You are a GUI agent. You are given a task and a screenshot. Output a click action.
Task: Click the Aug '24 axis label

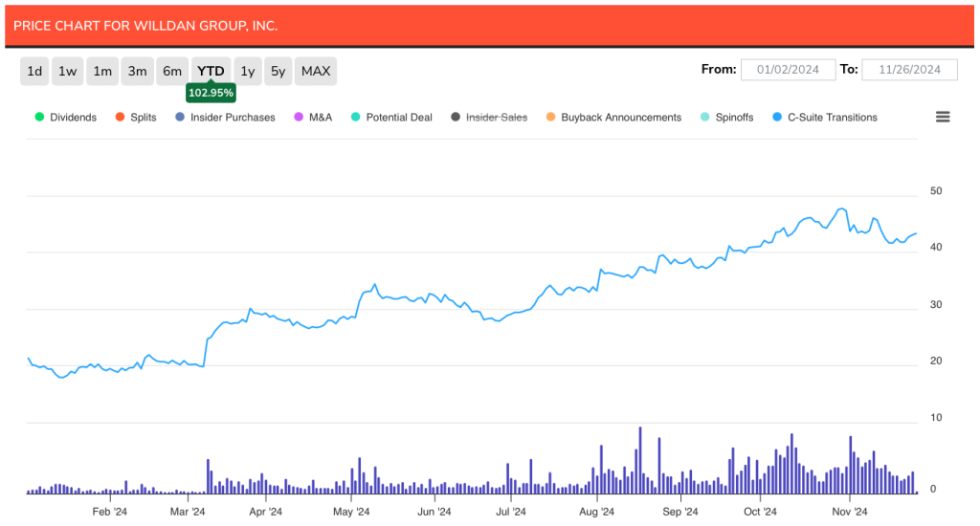point(597,512)
